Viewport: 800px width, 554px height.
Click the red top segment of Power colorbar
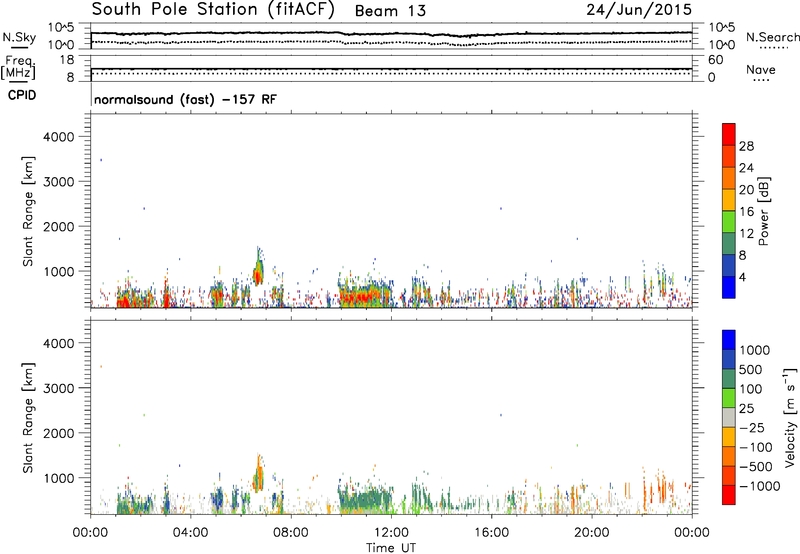coord(729,135)
